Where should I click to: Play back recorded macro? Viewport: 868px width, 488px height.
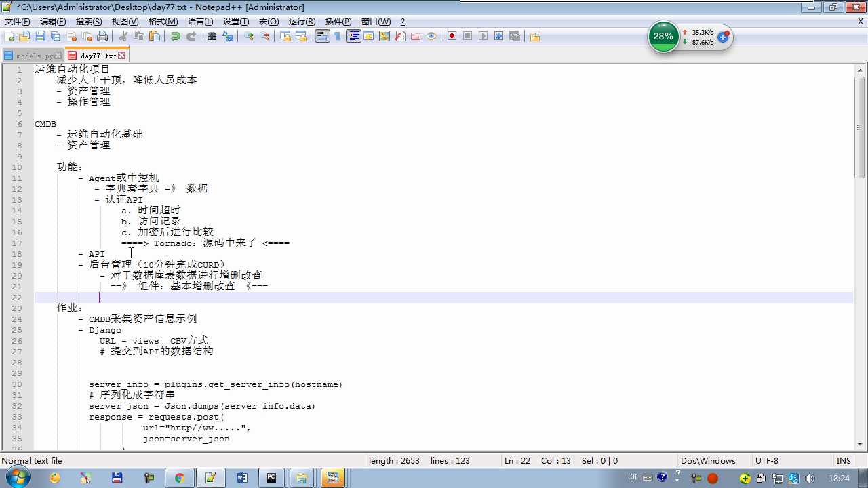click(x=484, y=36)
